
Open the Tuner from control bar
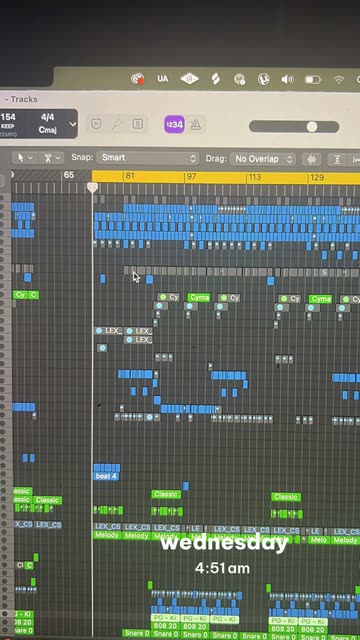pos(117,124)
